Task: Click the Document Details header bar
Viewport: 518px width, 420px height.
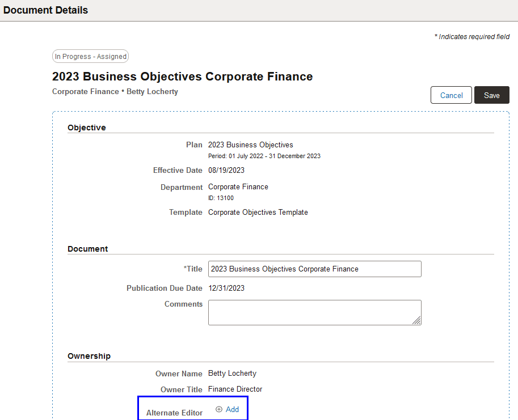Action: [45, 10]
